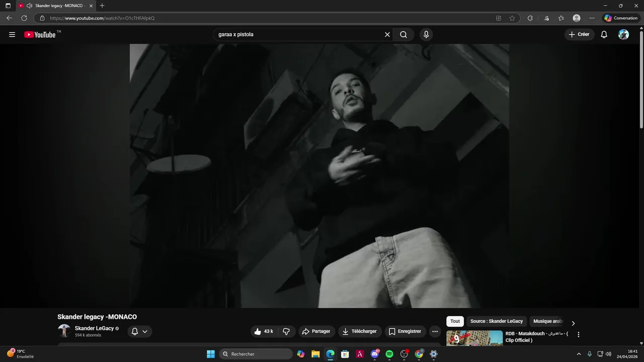Click the taskbar Rechercher search box

(256, 354)
